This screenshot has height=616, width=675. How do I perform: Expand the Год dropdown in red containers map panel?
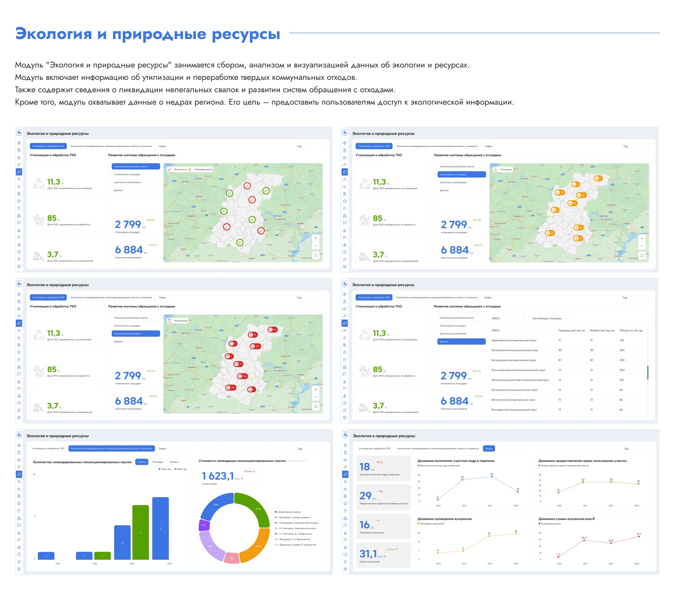pyautogui.click(x=310, y=298)
